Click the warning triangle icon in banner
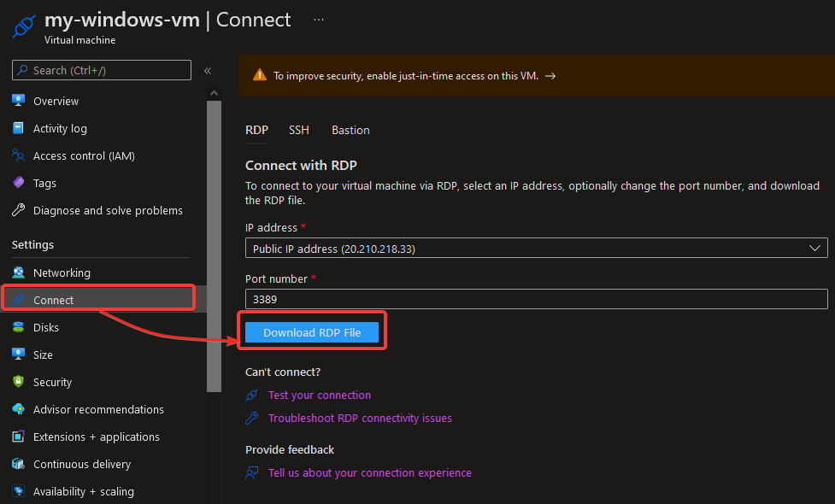Image resolution: width=835 pixels, height=504 pixels. coord(259,75)
